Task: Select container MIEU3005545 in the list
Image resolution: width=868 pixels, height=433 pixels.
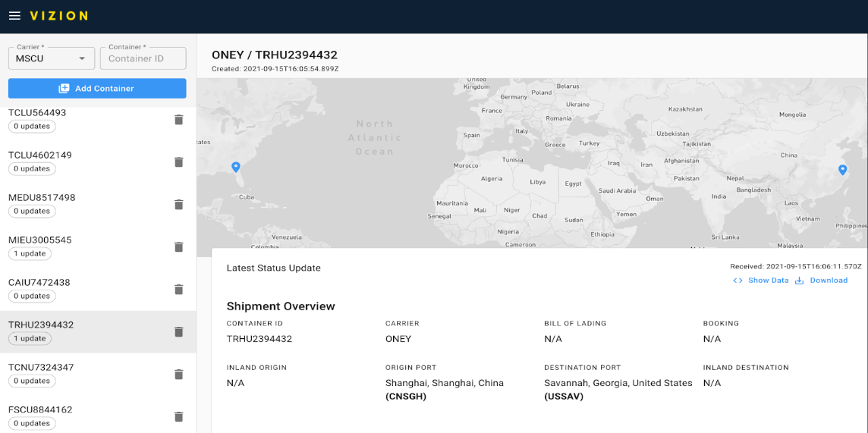Action: point(40,240)
